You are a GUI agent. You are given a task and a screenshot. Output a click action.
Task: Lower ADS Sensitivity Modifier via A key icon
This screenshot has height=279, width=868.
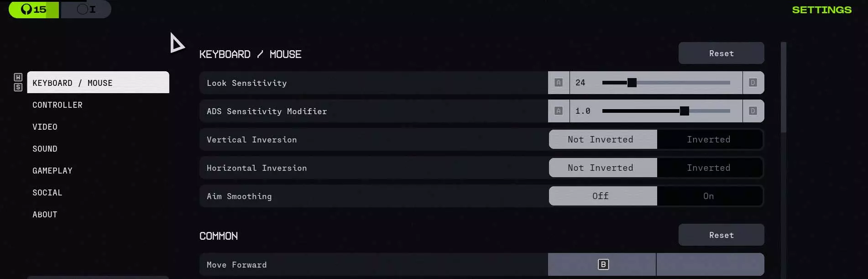coord(558,111)
